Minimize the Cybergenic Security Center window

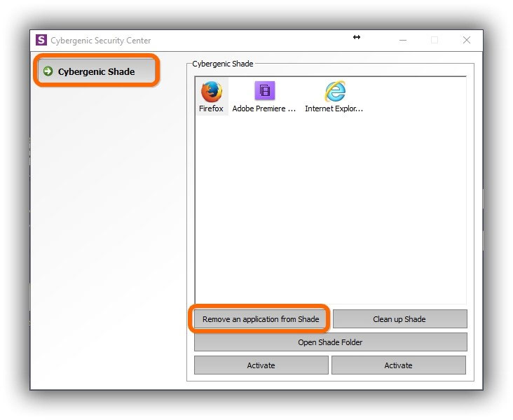(x=402, y=41)
